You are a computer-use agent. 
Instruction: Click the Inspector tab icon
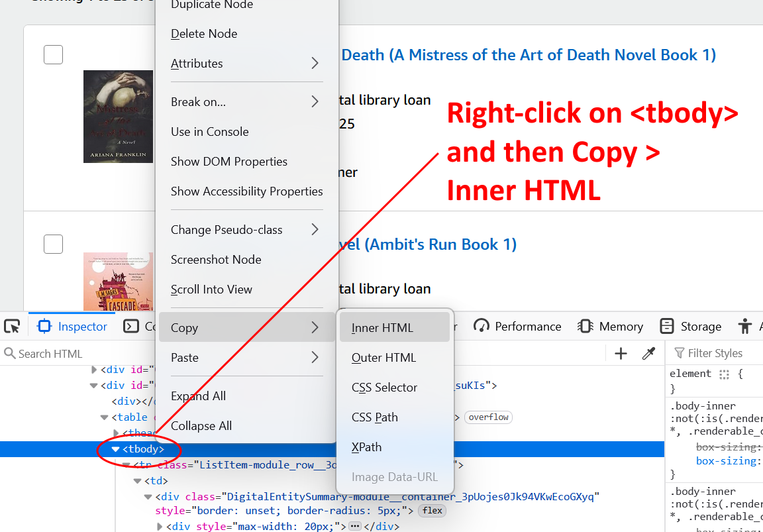click(x=44, y=326)
